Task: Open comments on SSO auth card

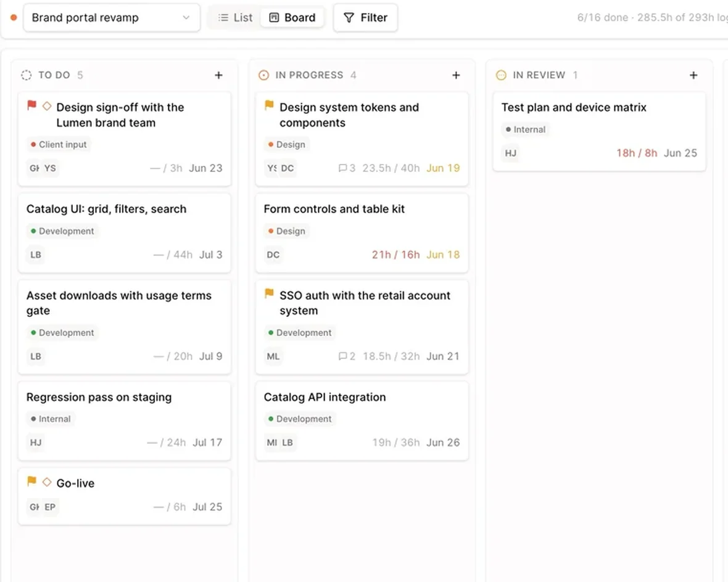Action: (x=347, y=356)
